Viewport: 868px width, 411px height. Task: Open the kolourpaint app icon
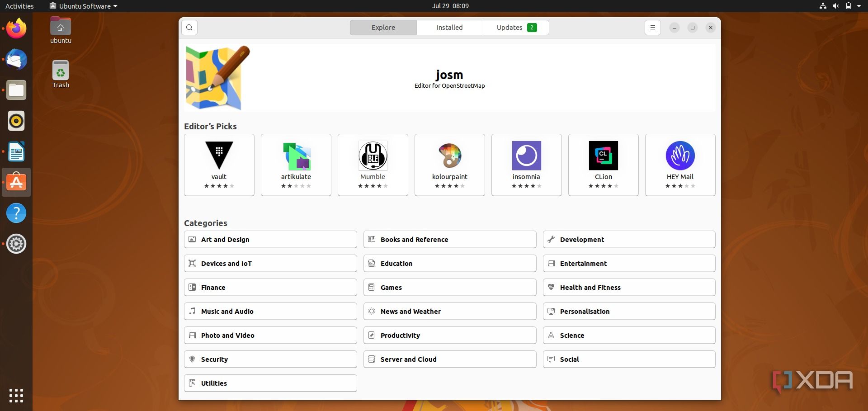coord(450,155)
